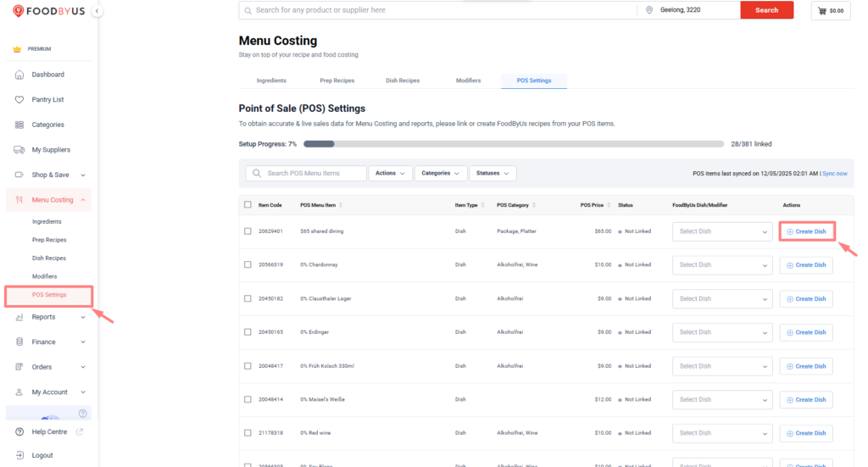Expand the My Account sidebar section
This screenshot has width=868, height=467.
(83, 392)
